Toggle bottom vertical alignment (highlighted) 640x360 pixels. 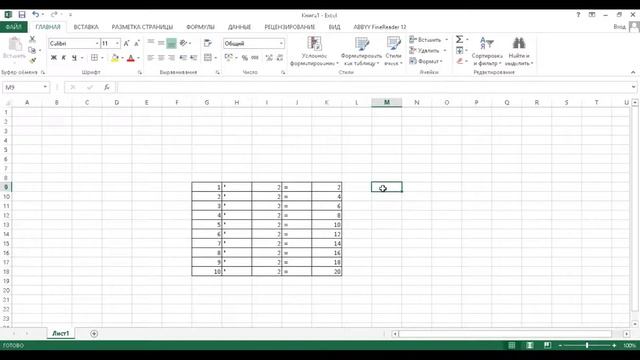[x=171, y=43]
